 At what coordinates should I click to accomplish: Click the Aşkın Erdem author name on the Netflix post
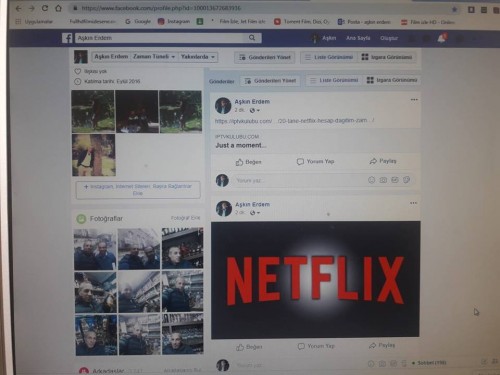252,204
